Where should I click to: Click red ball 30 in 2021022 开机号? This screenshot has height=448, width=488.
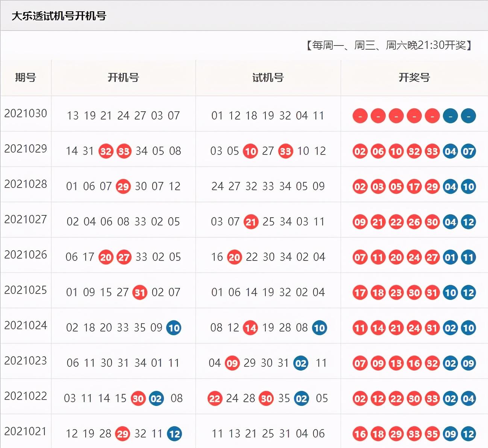click(x=138, y=399)
